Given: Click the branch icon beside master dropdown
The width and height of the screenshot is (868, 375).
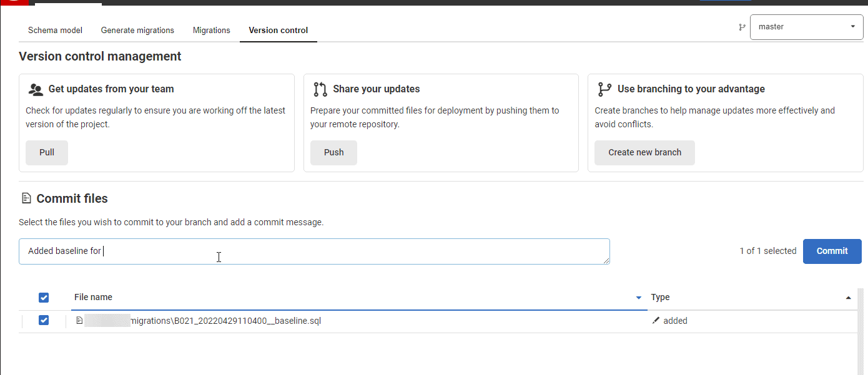Looking at the screenshot, I should 742,27.
